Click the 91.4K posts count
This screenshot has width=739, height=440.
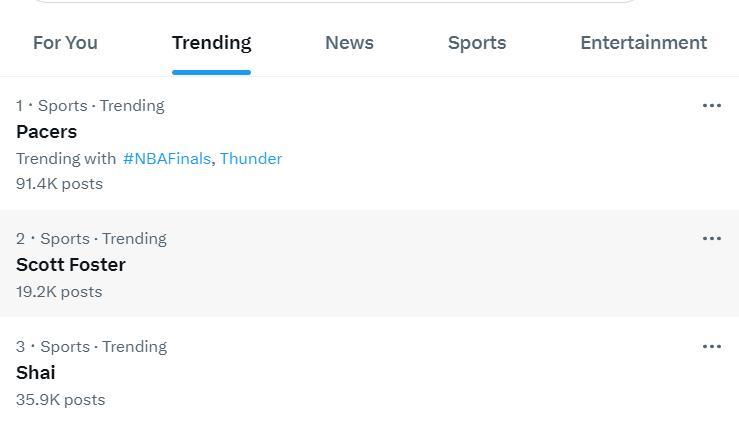click(59, 183)
